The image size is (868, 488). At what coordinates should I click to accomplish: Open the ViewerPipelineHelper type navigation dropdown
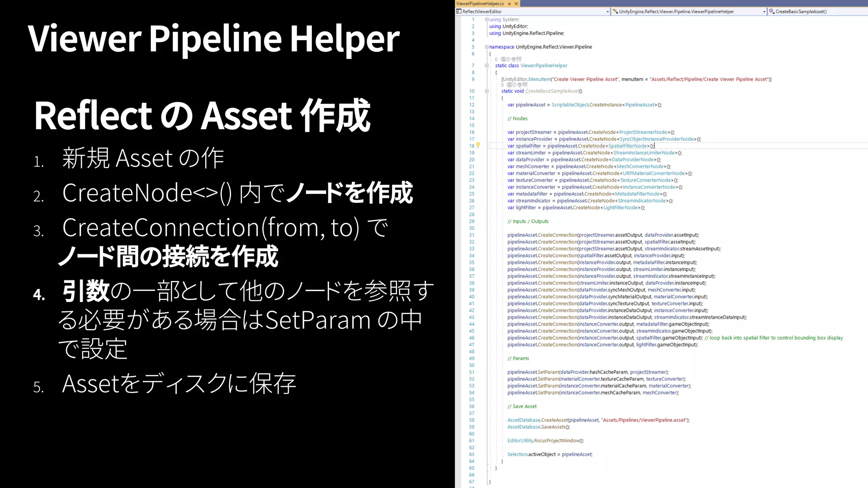pyautogui.click(x=689, y=11)
